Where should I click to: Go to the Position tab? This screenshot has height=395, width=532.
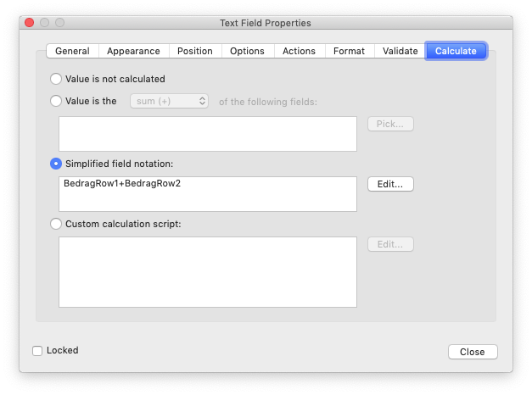click(195, 51)
